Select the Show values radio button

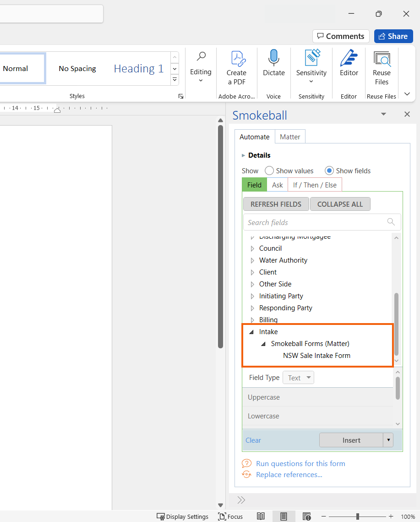(269, 171)
